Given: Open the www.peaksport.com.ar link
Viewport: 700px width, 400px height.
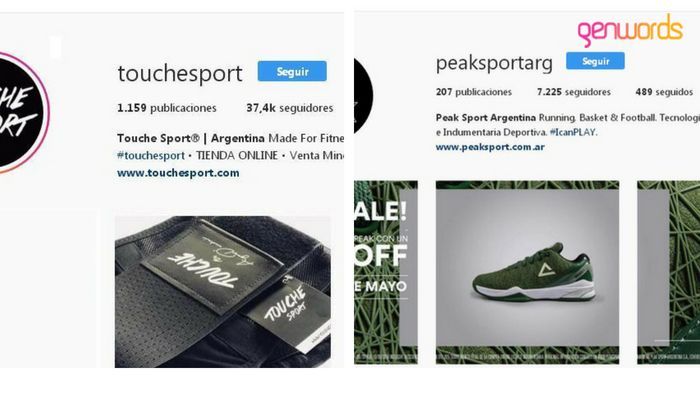Looking at the screenshot, I should (x=490, y=147).
